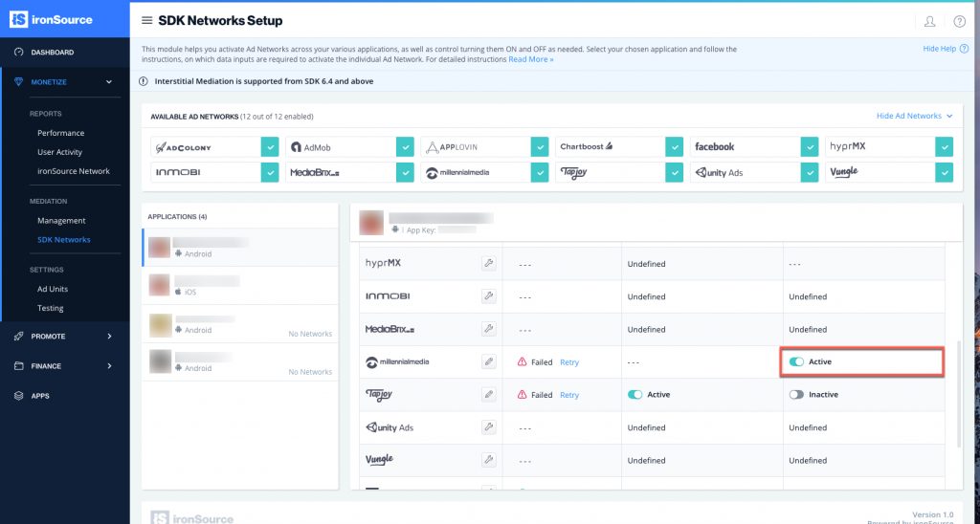Image resolution: width=980 pixels, height=524 pixels.
Task: Turn off Tapjoy Active toggle
Action: pos(635,395)
